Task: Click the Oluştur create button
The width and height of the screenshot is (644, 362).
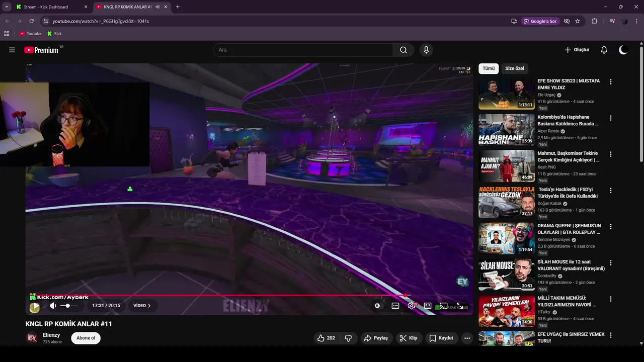Action: coord(577,50)
